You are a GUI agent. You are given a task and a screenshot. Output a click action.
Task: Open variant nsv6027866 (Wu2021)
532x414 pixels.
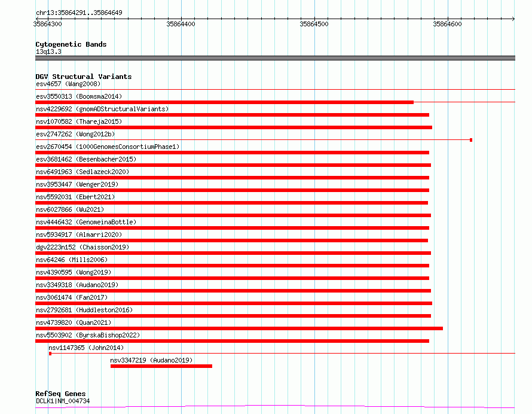point(70,209)
